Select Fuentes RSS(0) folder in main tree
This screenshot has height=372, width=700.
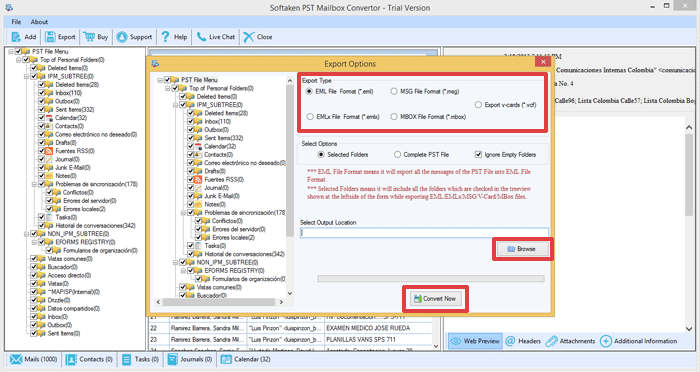(75, 151)
